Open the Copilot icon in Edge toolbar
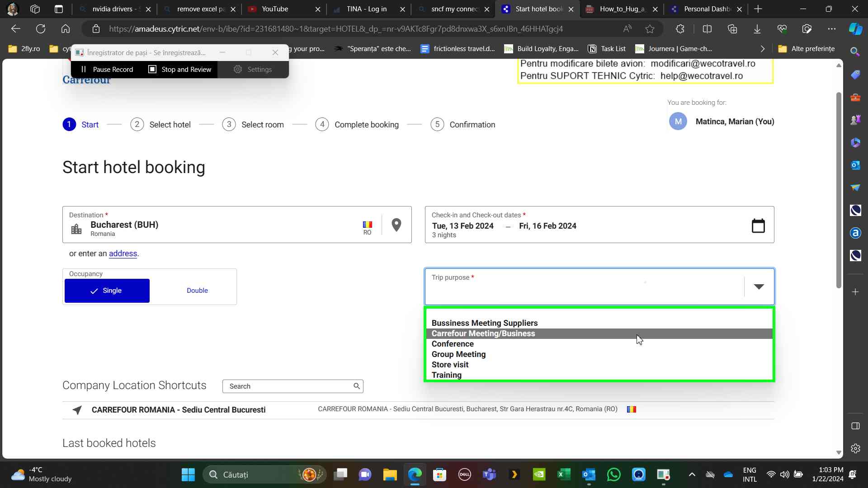The width and height of the screenshot is (868, 488). [855, 29]
